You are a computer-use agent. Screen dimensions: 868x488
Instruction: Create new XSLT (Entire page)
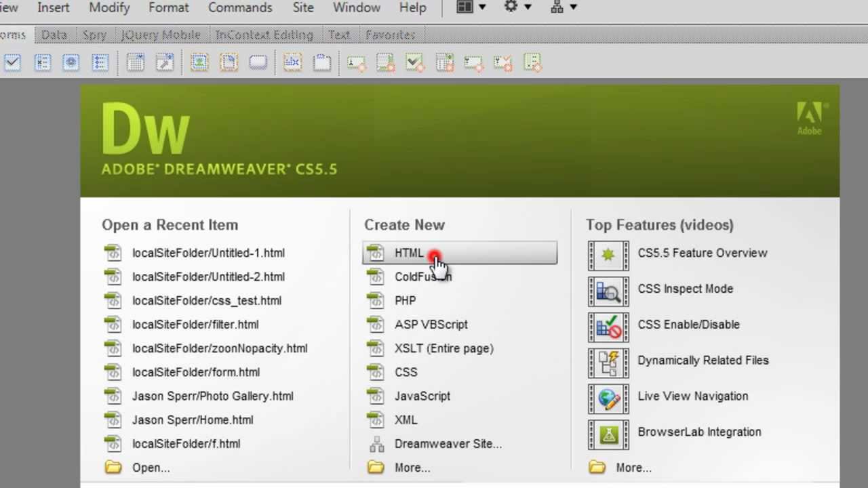click(444, 348)
